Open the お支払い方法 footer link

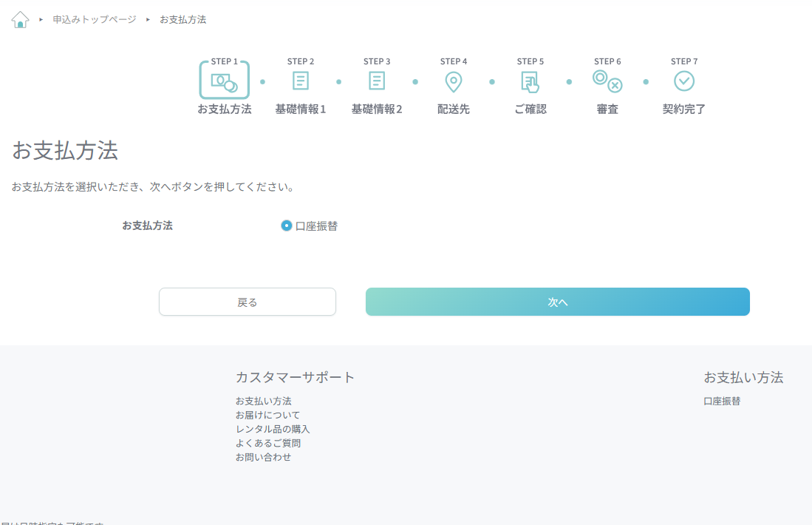[x=263, y=400]
